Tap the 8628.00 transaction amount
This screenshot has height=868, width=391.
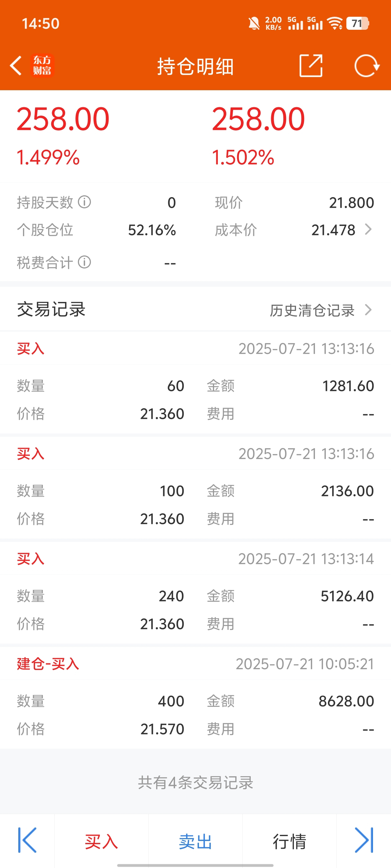point(346,701)
